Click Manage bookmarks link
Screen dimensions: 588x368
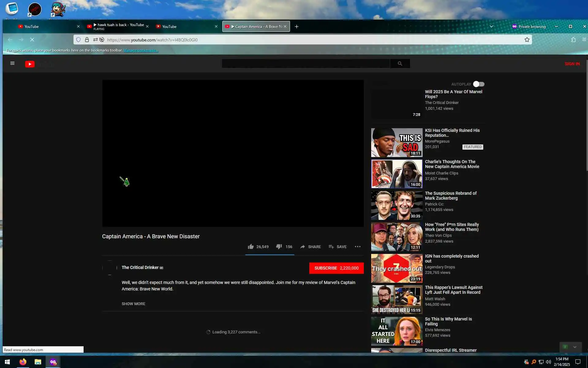141,50
